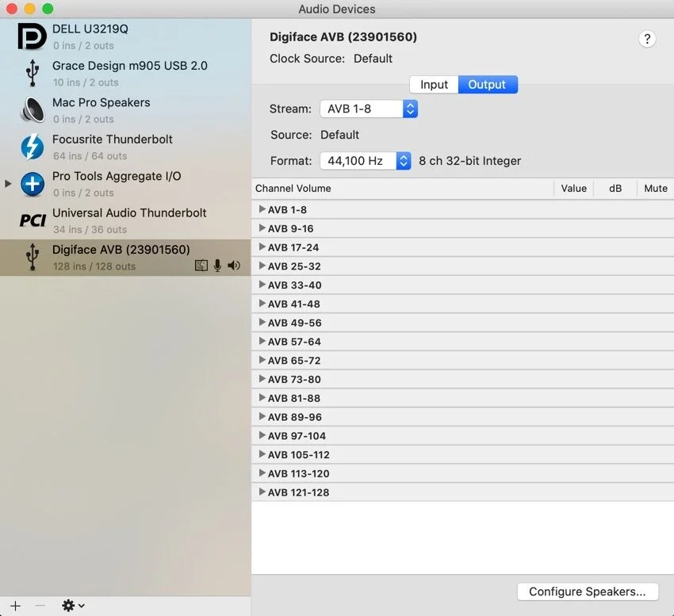Screen dimensions: 674x616
Task: Click the Digiface system alert Finder icon
Action: coord(201,266)
